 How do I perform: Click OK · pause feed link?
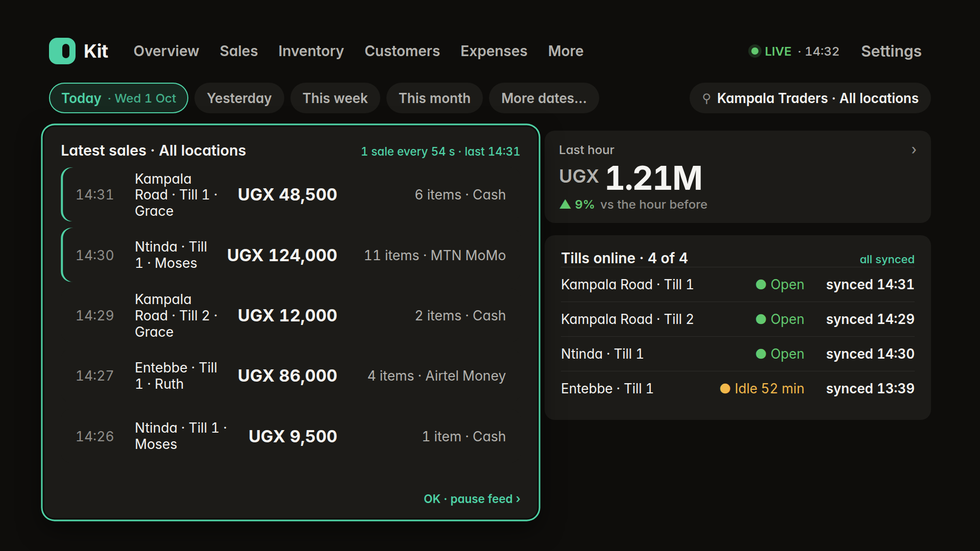(472, 499)
